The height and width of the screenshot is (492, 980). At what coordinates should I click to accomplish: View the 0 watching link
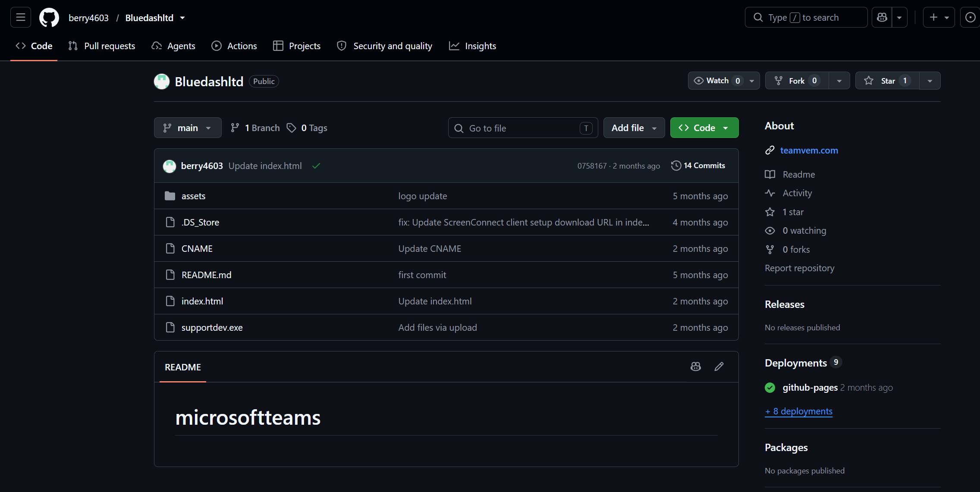(x=804, y=230)
